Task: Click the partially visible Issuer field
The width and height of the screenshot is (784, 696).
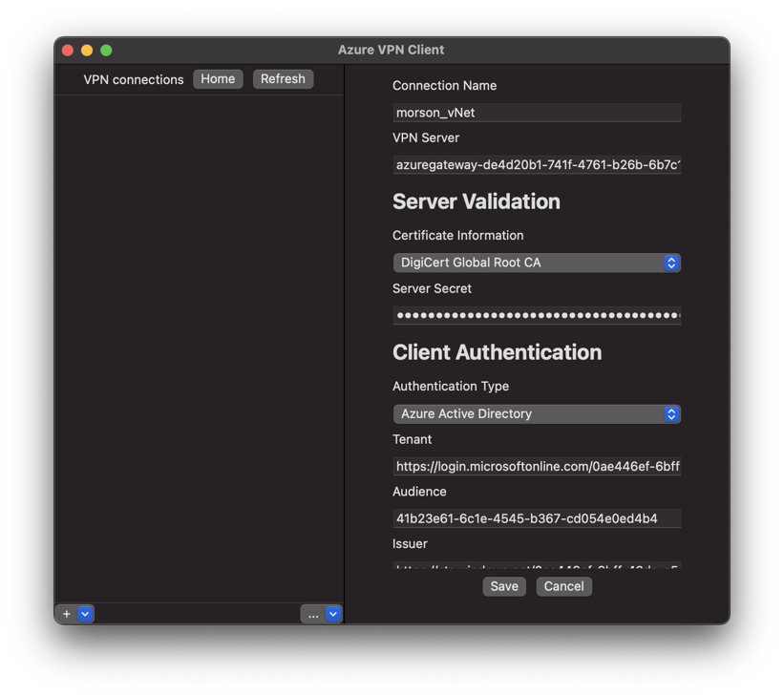Action: click(536, 566)
